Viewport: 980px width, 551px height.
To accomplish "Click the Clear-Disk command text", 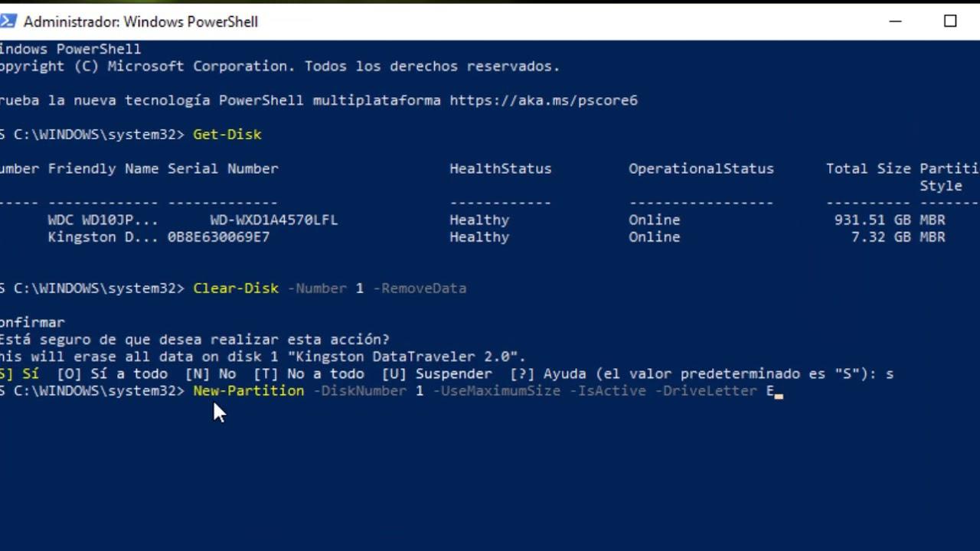I will coord(235,289).
